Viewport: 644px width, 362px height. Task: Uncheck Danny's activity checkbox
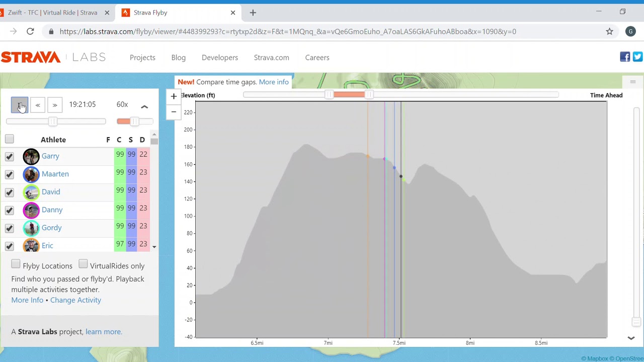tap(9, 210)
